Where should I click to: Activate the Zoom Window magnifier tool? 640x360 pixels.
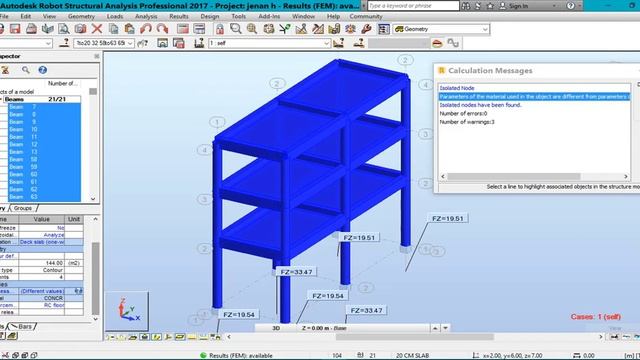coord(236,29)
